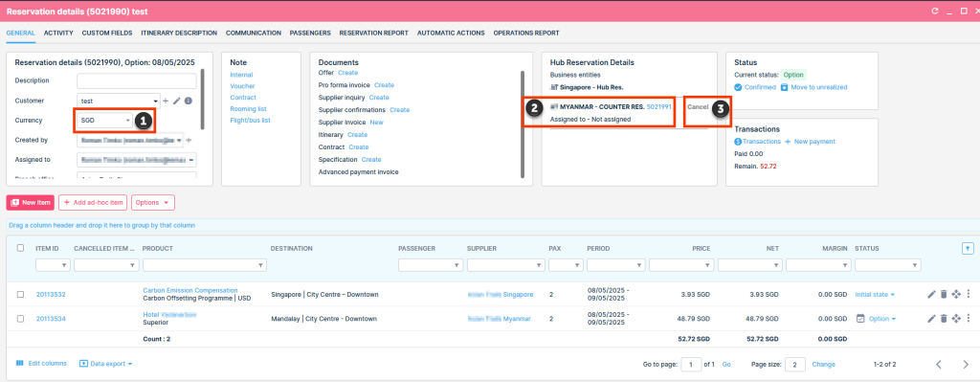The width and height of the screenshot is (980, 382).
Task: Open the Operations Report tab
Action: tap(526, 34)
